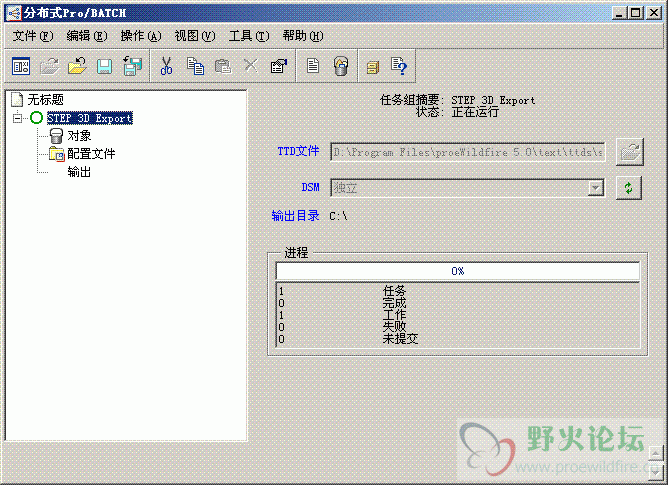Click the grayed open-folder toolbar icon
This screenshot has width=668, height=485.
[x=49, y=66]
